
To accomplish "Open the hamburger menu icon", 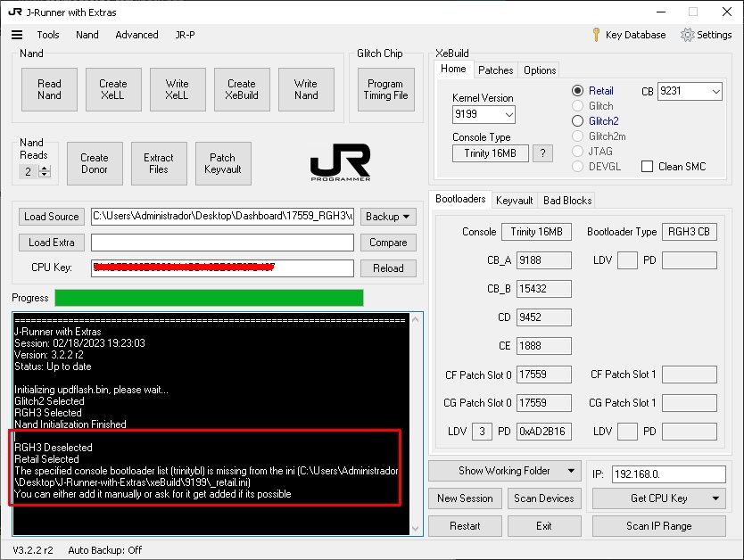I will [x=17, y=35].
